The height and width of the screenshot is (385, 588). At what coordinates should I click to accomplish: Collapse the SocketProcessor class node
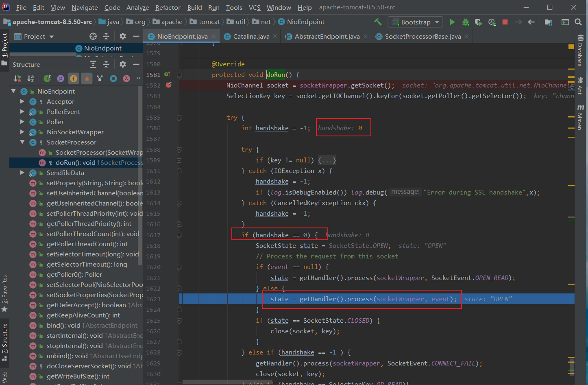(22, 142)
